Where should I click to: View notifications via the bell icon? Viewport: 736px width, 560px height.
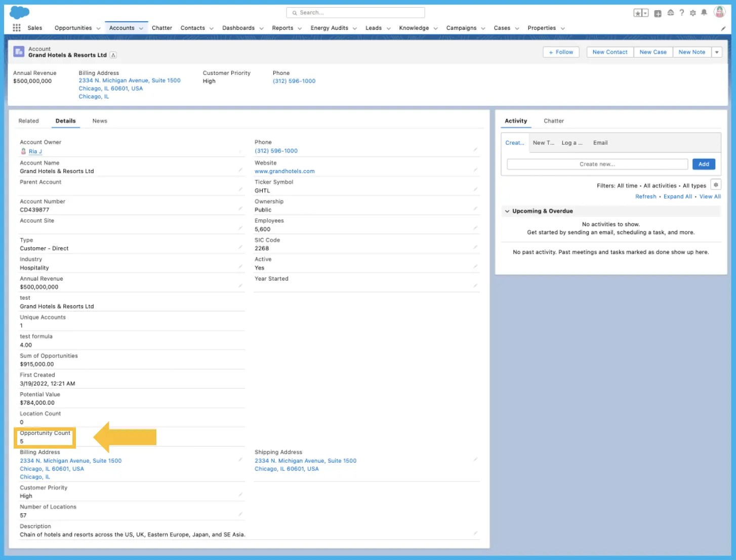tap(704, 13)
